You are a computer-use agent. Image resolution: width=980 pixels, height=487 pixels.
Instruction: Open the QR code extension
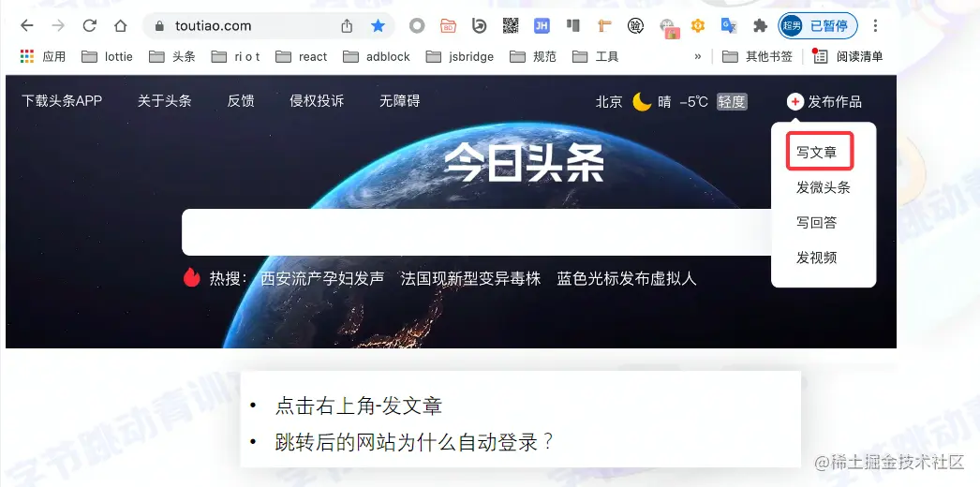[x=511, y=25]
